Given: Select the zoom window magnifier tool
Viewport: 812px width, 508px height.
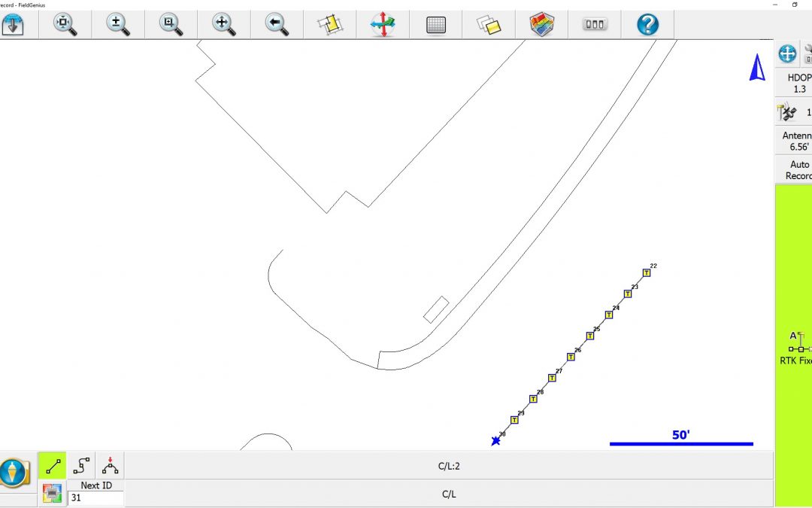Looking at the screenshot, I should (171, 24).
